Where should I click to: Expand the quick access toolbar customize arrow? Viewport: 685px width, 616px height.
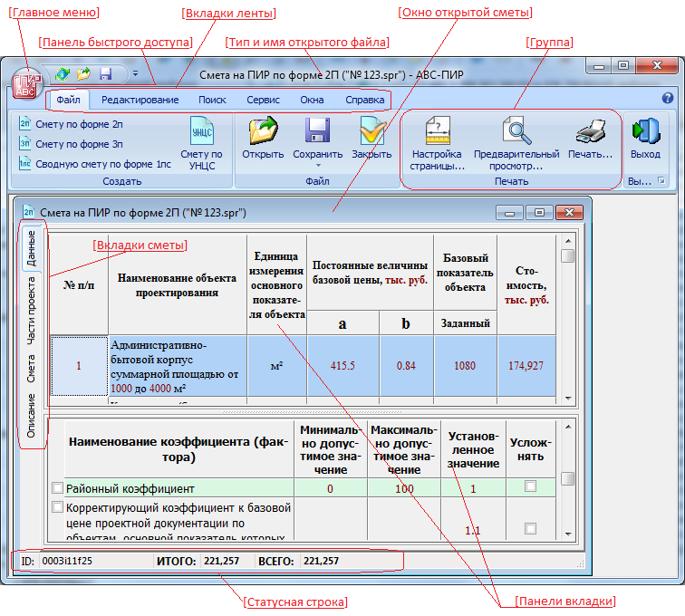click(x=135, y=74)
